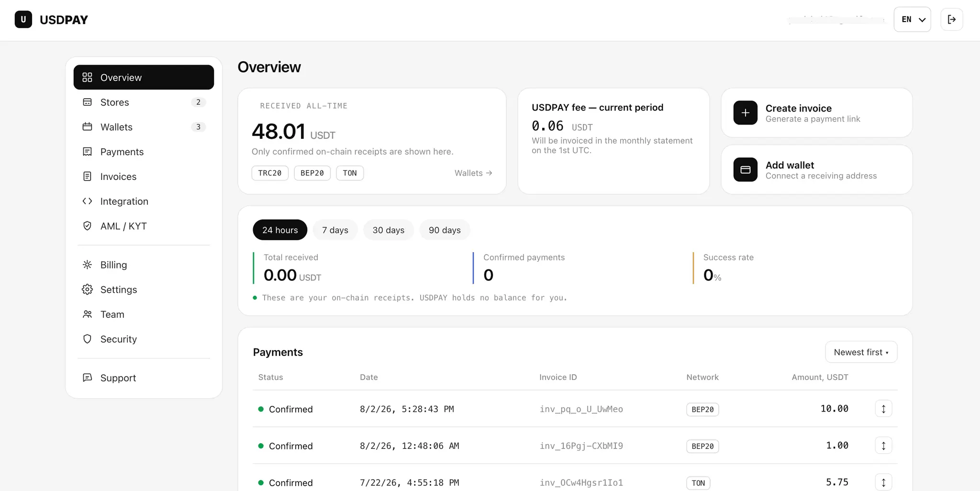
Task: Click the Amount, USDT column header
Action: pyautogui.click(x=820, y=377)
